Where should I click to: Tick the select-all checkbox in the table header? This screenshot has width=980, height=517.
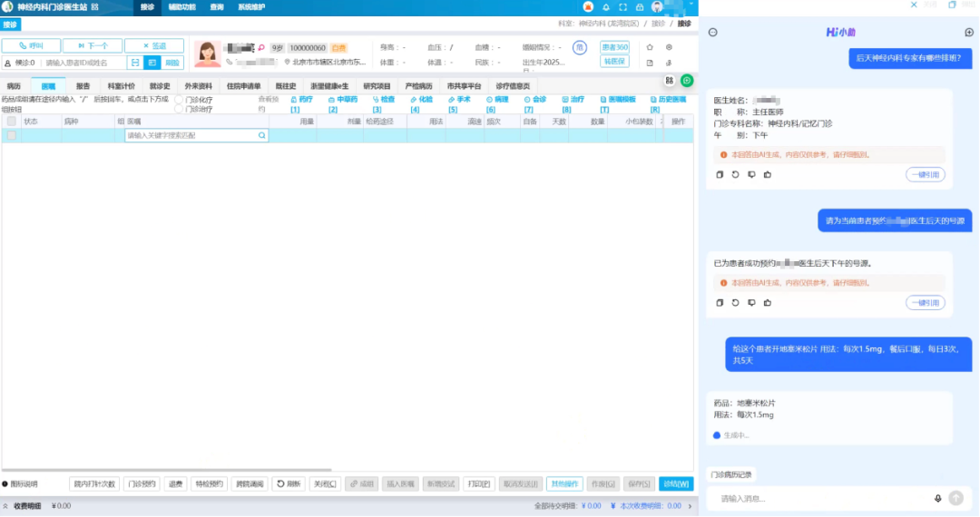(11, 121)
